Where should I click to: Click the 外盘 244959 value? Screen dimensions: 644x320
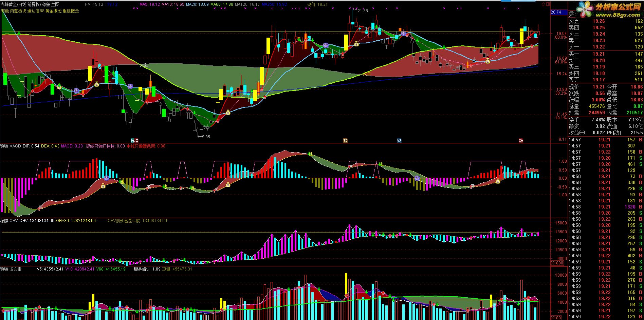(x=597, y=113)
